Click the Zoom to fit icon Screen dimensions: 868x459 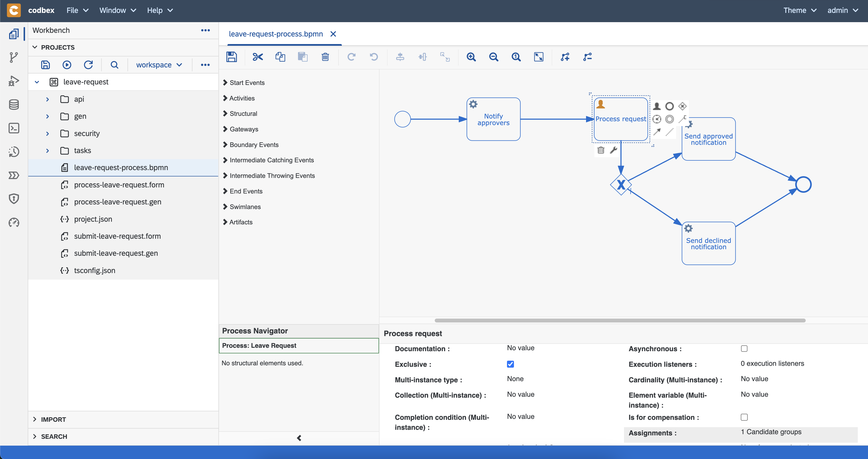tap(539, 57)
